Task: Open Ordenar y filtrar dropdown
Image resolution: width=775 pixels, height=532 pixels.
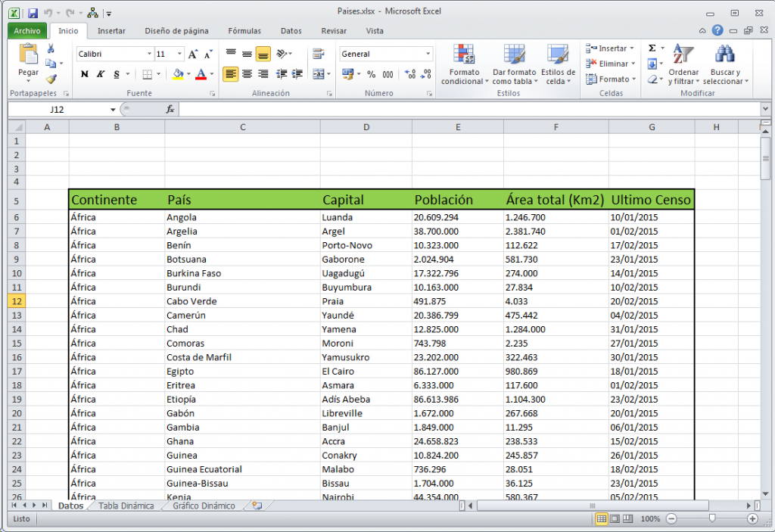Action: click(683, 64)
